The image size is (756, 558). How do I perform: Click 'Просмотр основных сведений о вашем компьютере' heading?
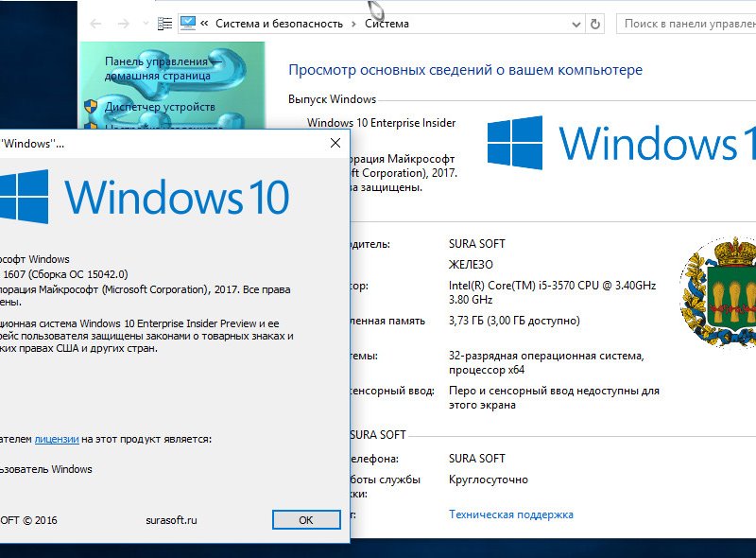pos(465,70)
